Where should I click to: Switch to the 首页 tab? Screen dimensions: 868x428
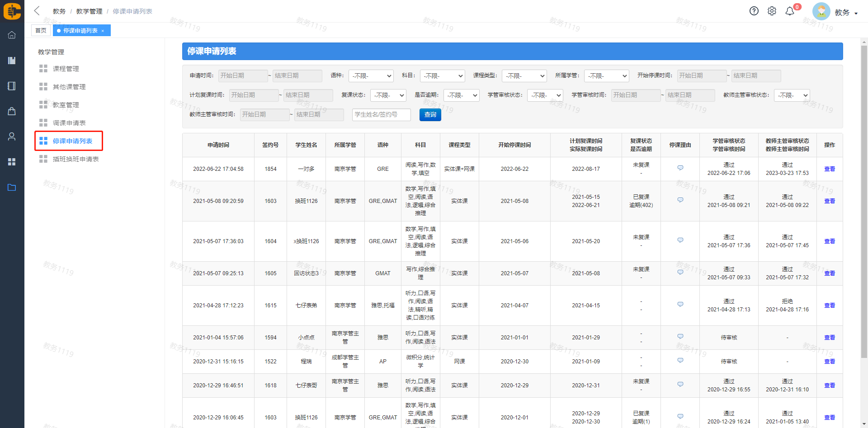[x=41, y=31]
